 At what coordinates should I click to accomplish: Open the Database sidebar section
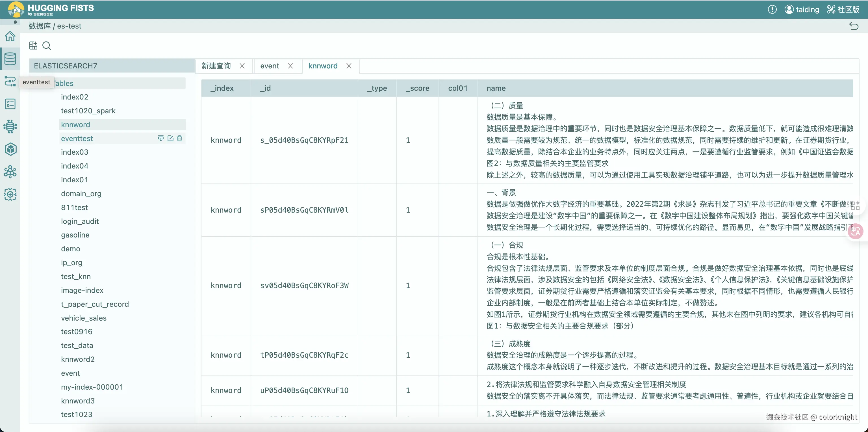click(10, 59)
